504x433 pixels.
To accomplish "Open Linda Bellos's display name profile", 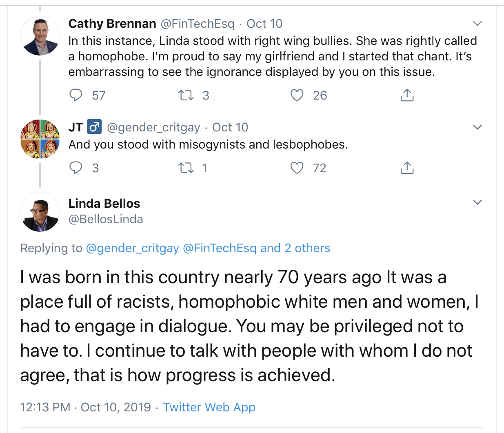I will [104, 203].
